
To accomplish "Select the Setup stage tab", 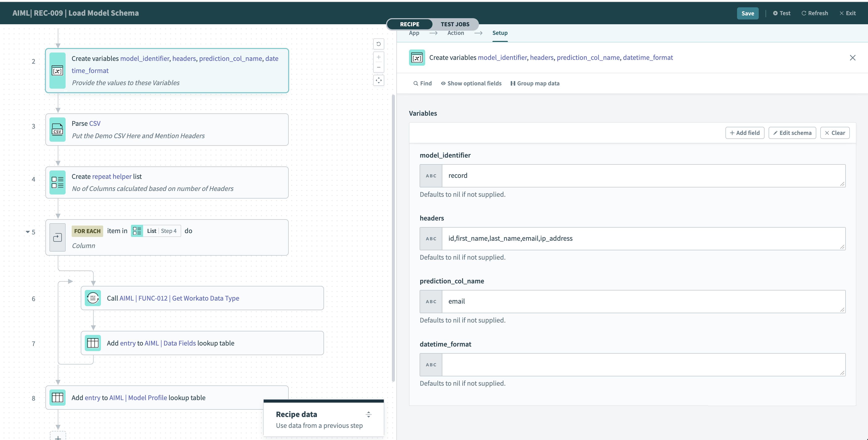I will (500, 33).
